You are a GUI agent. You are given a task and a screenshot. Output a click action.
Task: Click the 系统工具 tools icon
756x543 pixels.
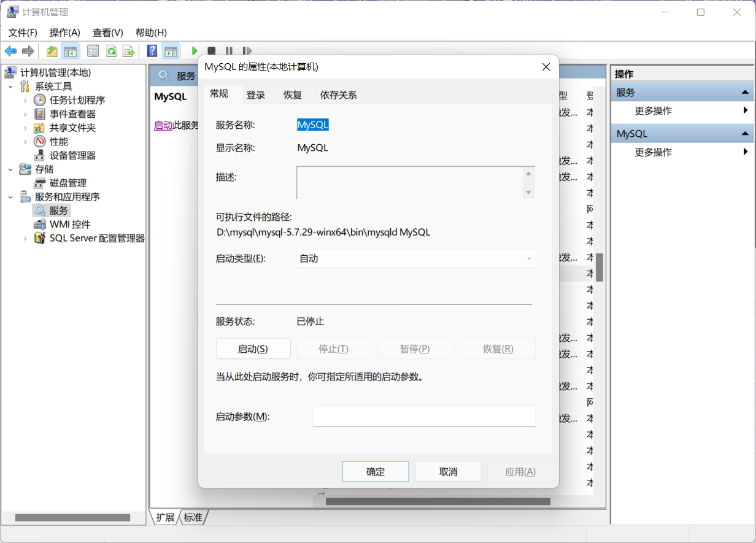[25, 86]
